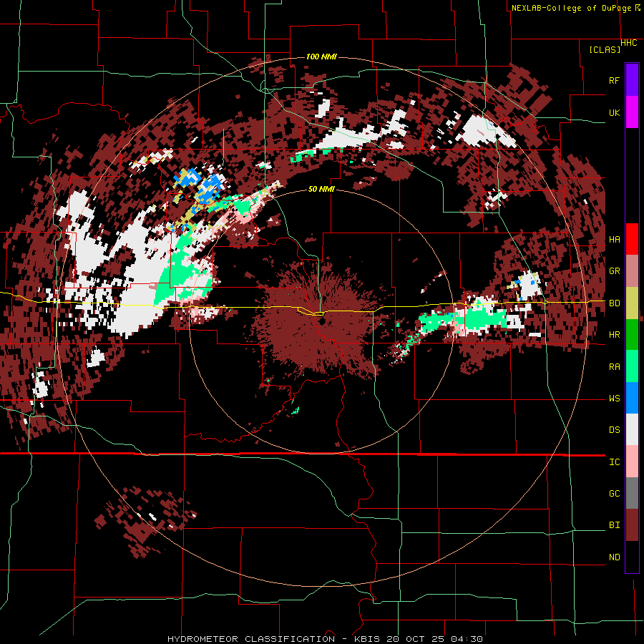Select the WS wet snow blue swatch
The height and width of the screenshot is (644, 644).
(632, 398)
